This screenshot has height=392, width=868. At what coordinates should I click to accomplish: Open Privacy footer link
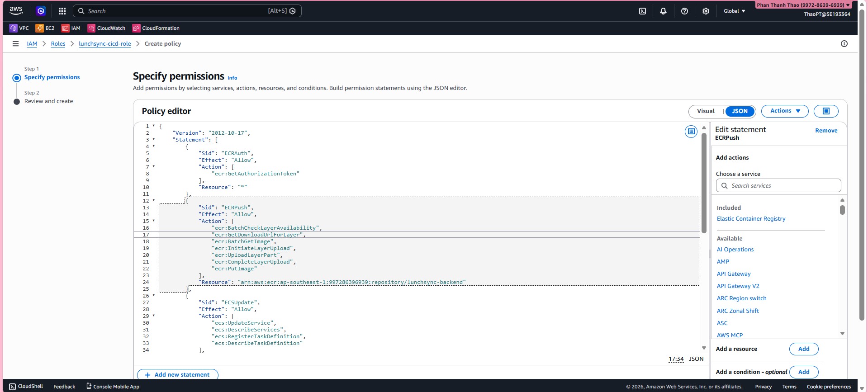pos(763,387)
